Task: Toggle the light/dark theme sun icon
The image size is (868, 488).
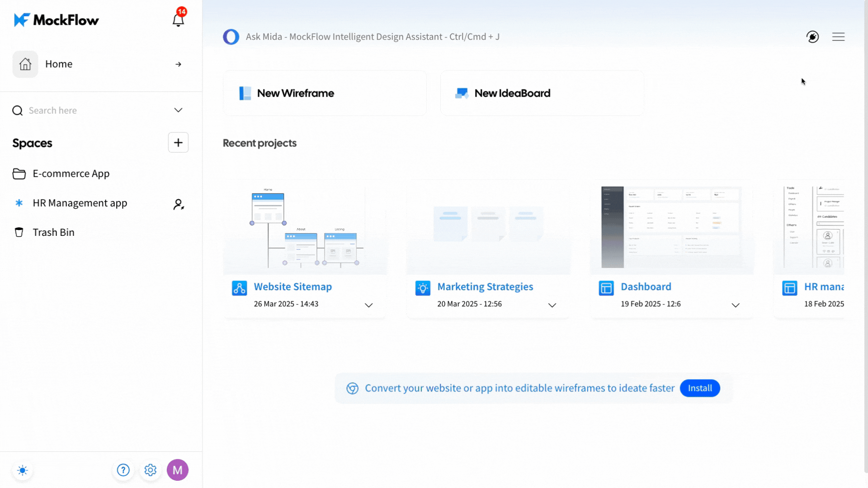Action: [x=23, y=470]
